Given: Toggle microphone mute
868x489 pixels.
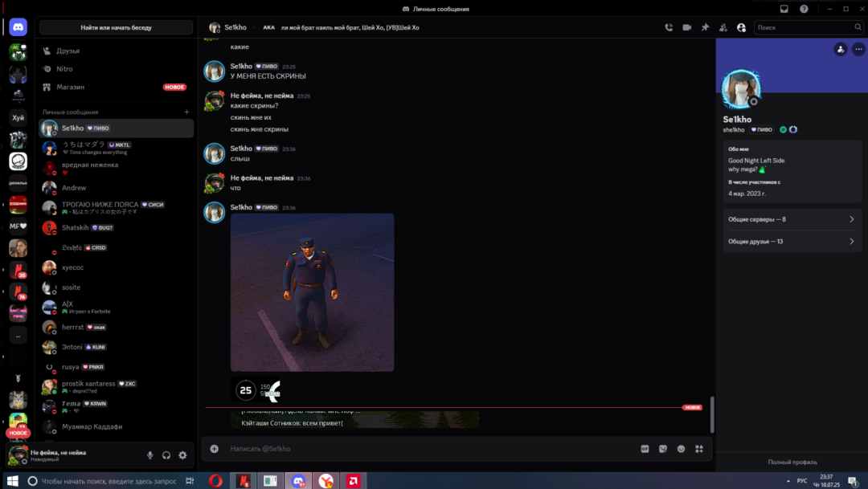Looking at the screenshot, I should tap(150, 455).
